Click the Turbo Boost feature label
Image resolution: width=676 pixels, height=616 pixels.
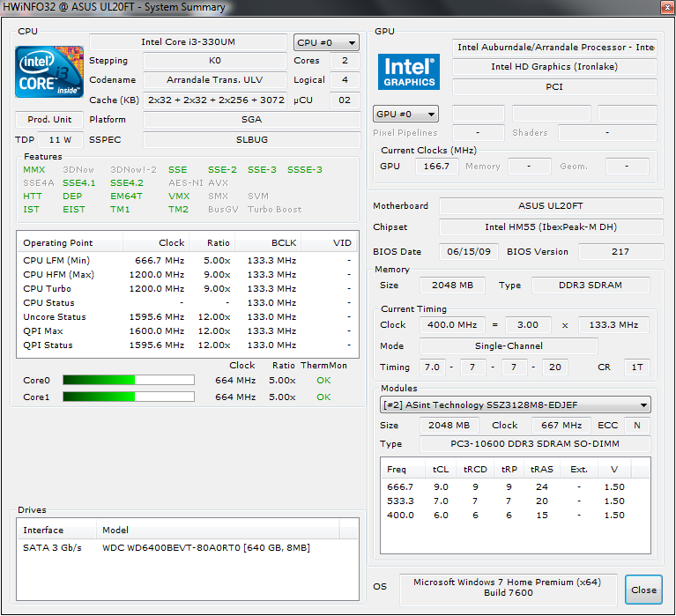pos(275,209)
